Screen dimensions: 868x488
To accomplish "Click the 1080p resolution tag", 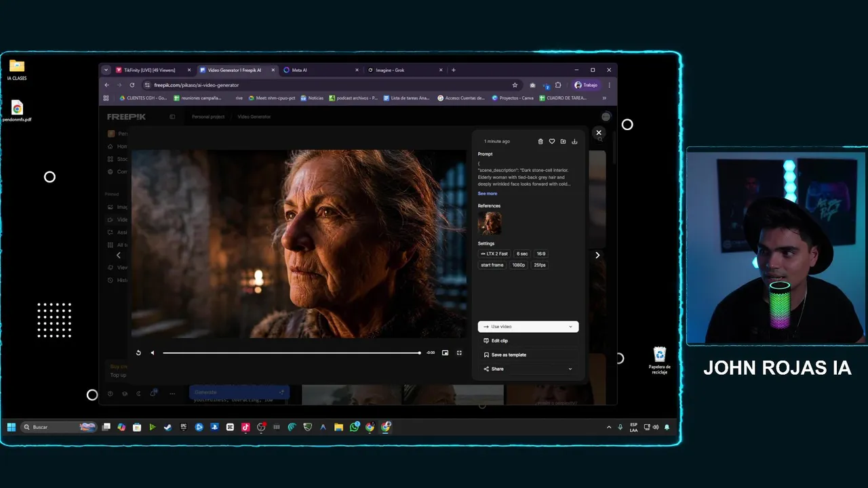I will [x=519, y=265].
